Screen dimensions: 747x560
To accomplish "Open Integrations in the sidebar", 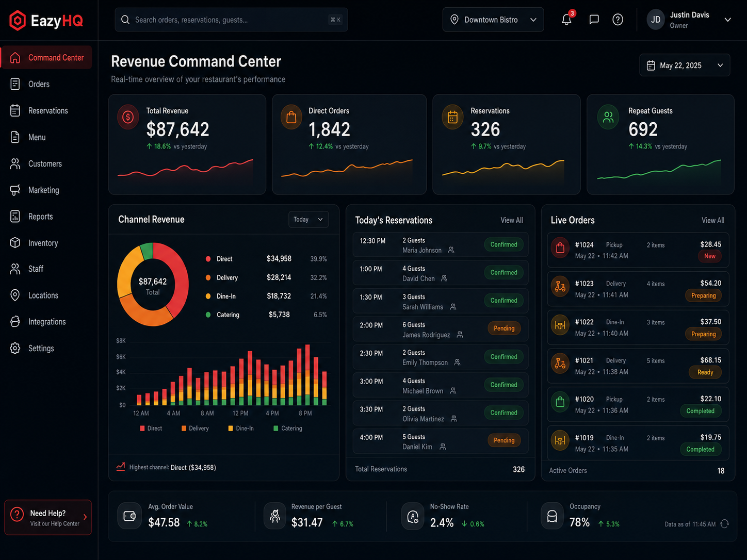I will click(46, 322).
